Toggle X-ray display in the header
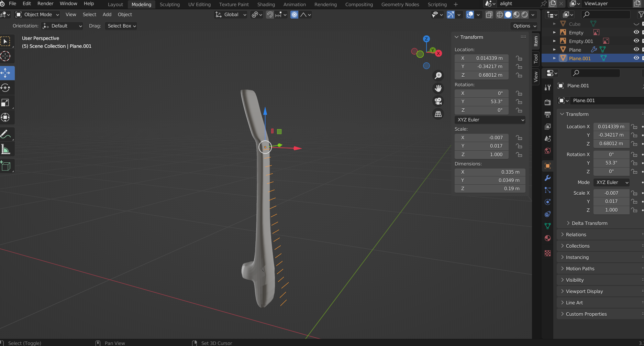 [489, 14]
